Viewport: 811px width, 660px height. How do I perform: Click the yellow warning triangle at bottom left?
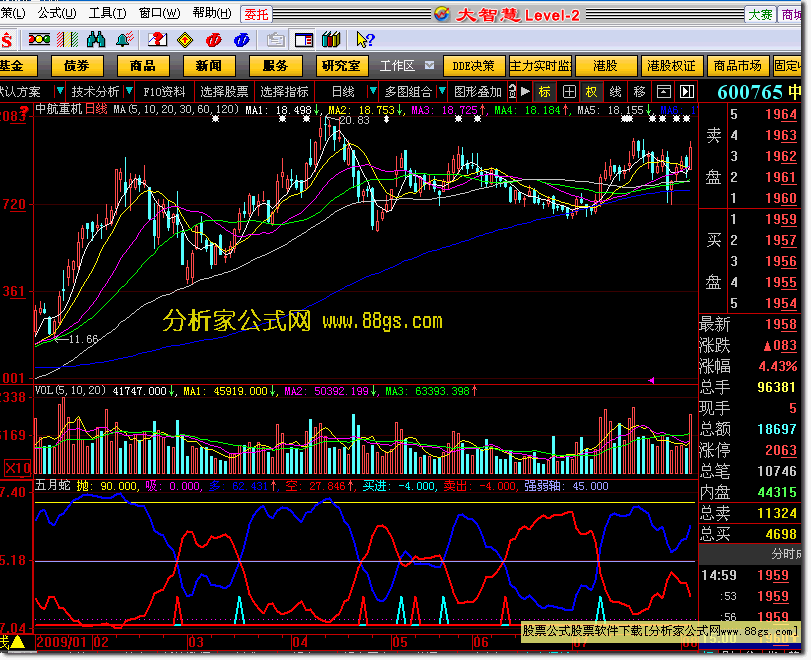(18, 642)
